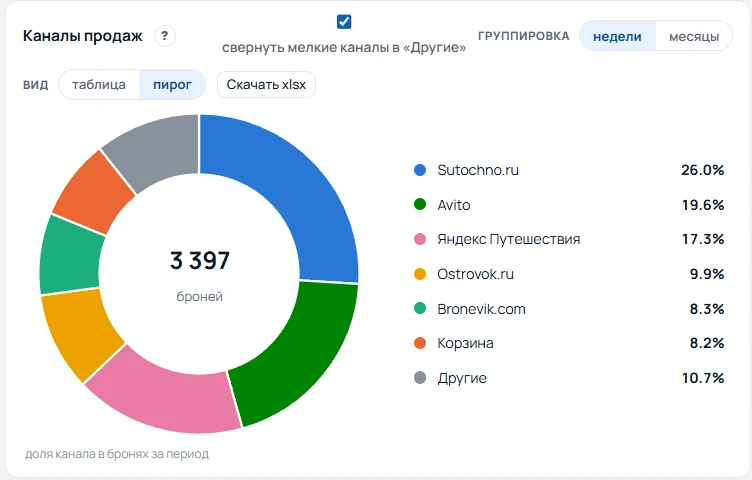752x480 pixels.
Task: Click the 3 397 total bookings number
Action: pos(200,260)
